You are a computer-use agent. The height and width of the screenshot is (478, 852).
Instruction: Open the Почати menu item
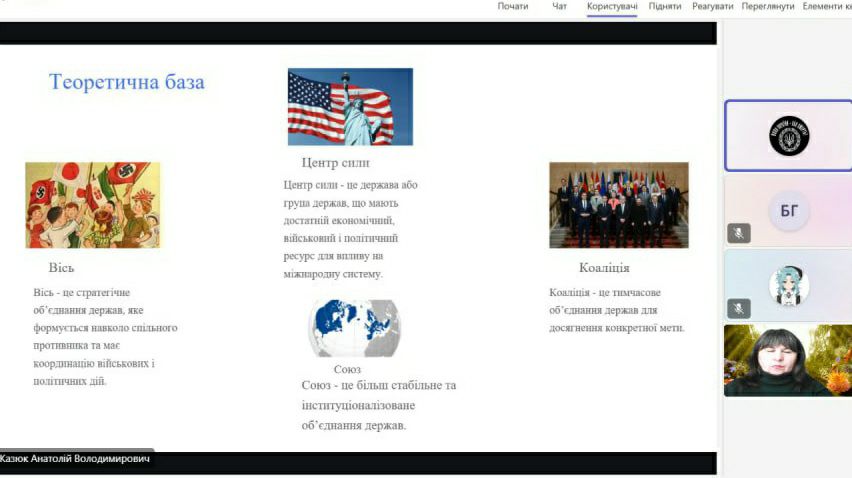pos(512,6)
